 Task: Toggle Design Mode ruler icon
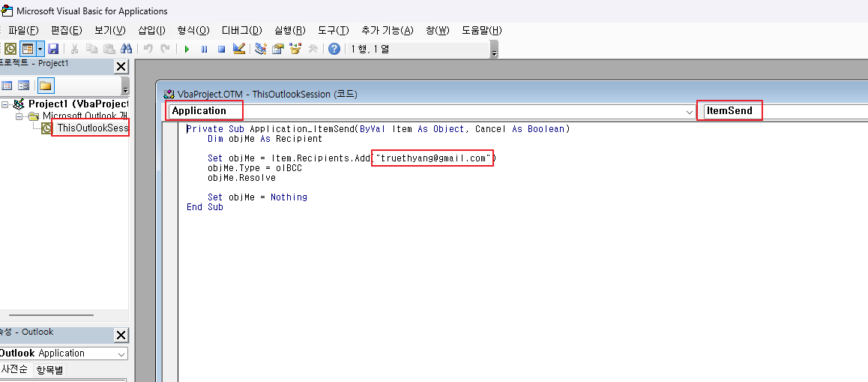238,49
